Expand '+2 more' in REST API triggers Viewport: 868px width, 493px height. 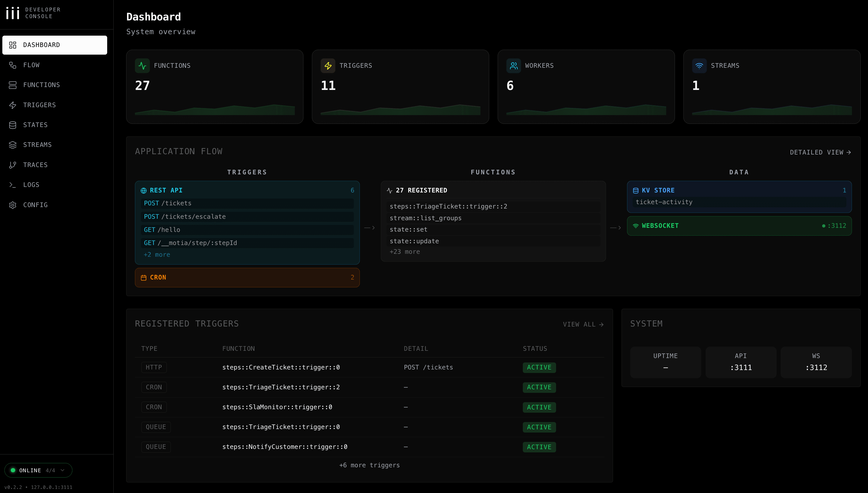pos(157,255)
